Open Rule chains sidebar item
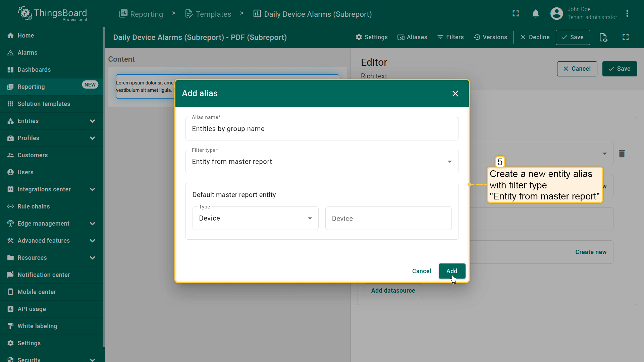Image resolution: width=644 pixels, height=362 pixels. tap(34, 206)
